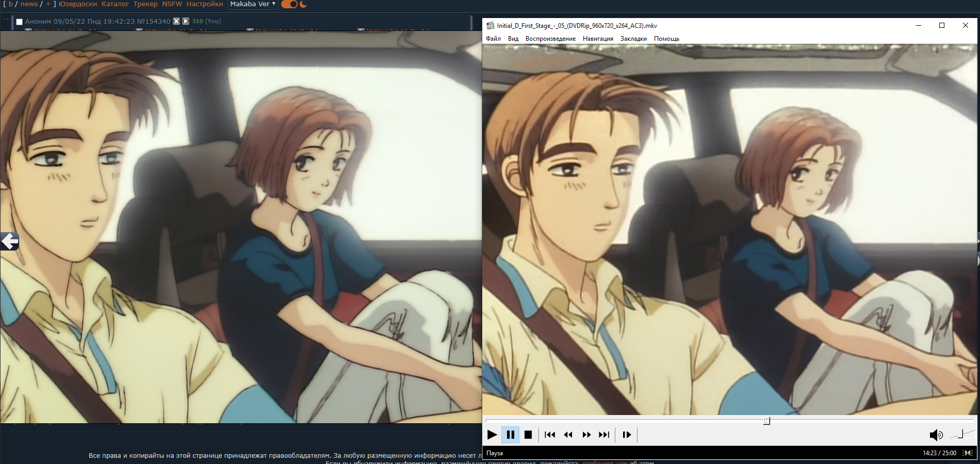Click the Play button in the media player
The image size is (980, 464).
pos(492,435)
